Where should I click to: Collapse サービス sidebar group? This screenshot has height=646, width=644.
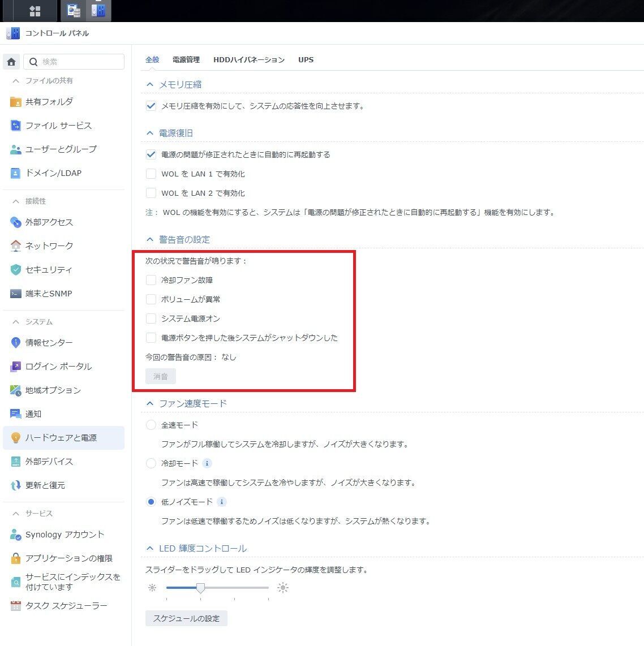(16, 513)
